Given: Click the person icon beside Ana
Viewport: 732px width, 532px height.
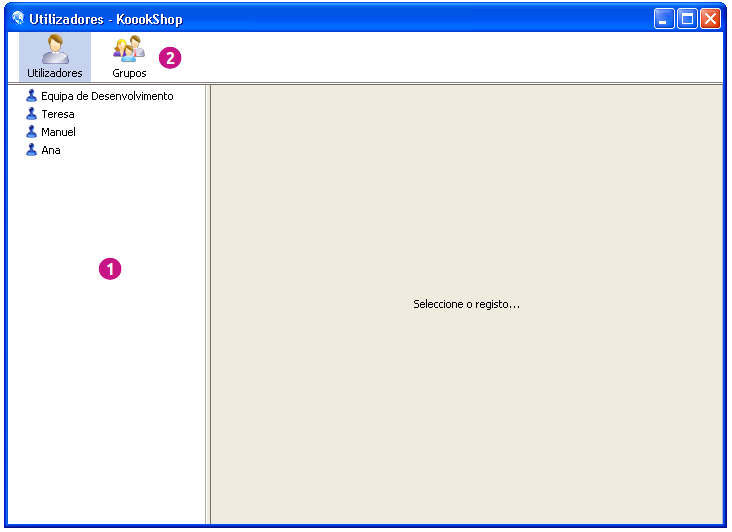Looking at the screenshot, I should 31,150.
